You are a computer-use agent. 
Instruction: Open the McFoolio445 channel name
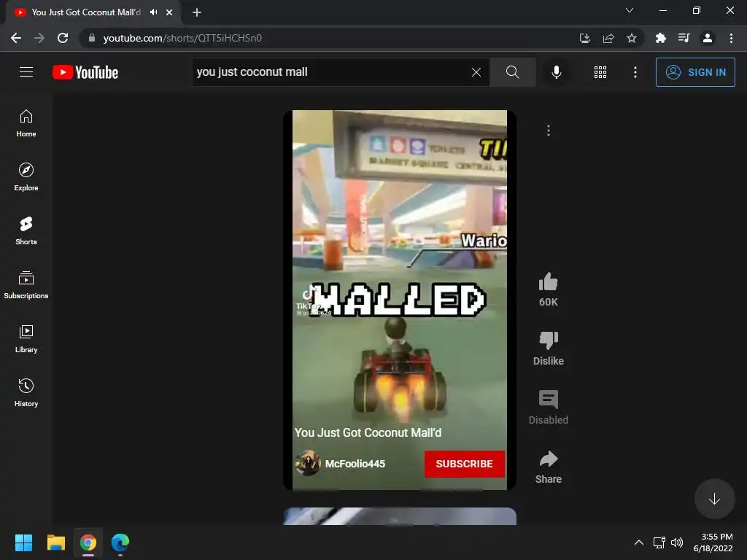(355, 464)
